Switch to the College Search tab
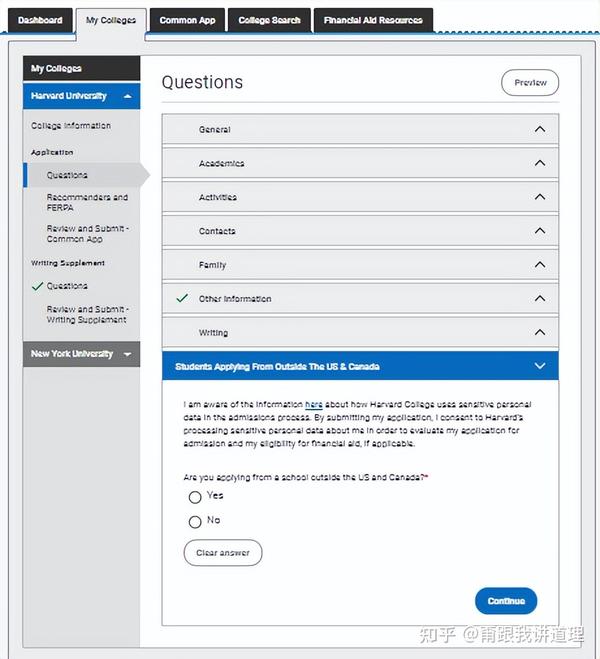This screenshot has height=659, width=600. click(x=269, y=20)
